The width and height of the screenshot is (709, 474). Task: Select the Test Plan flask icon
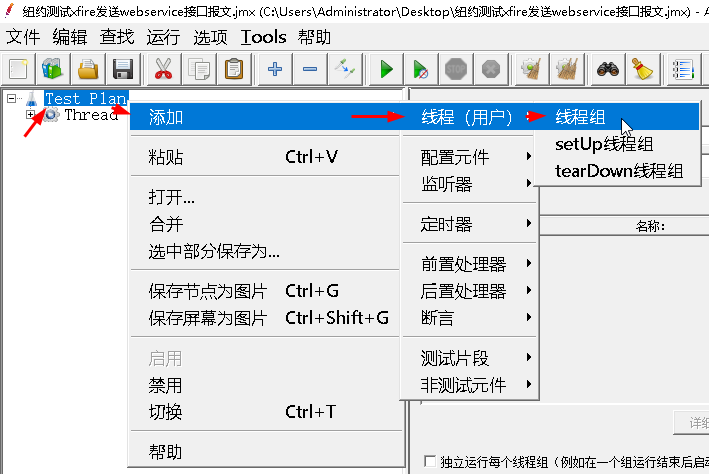pyautogui.click(x=32, y=99)
